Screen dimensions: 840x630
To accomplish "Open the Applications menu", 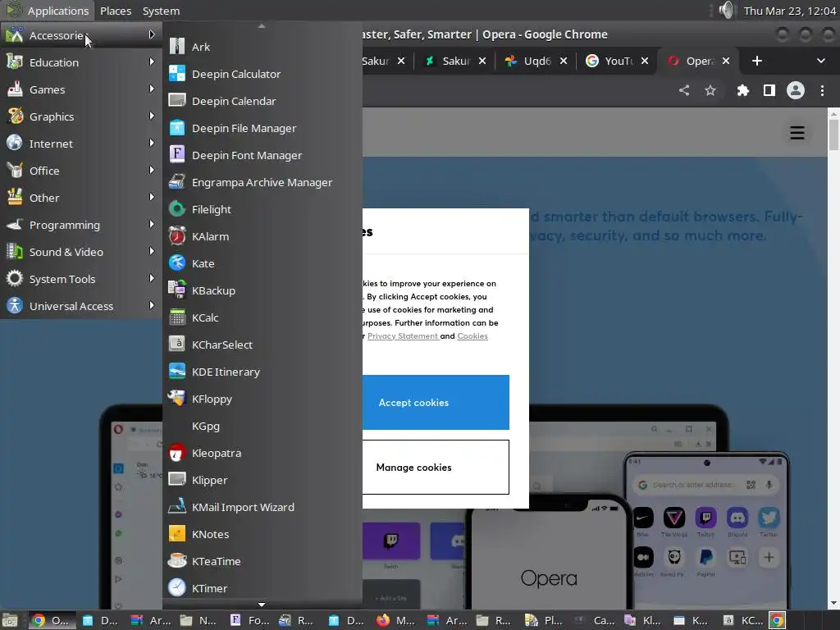I will [x=48, y=11].
